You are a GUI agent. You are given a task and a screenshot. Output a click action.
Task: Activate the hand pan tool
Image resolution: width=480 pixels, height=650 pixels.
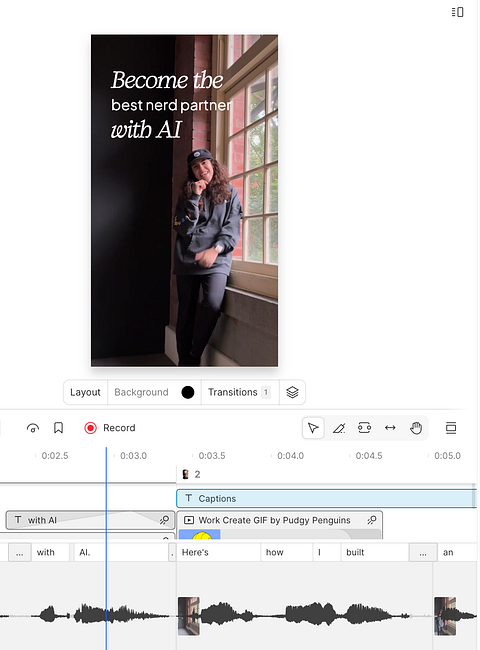pyautogui.click(x=416, y=427)
